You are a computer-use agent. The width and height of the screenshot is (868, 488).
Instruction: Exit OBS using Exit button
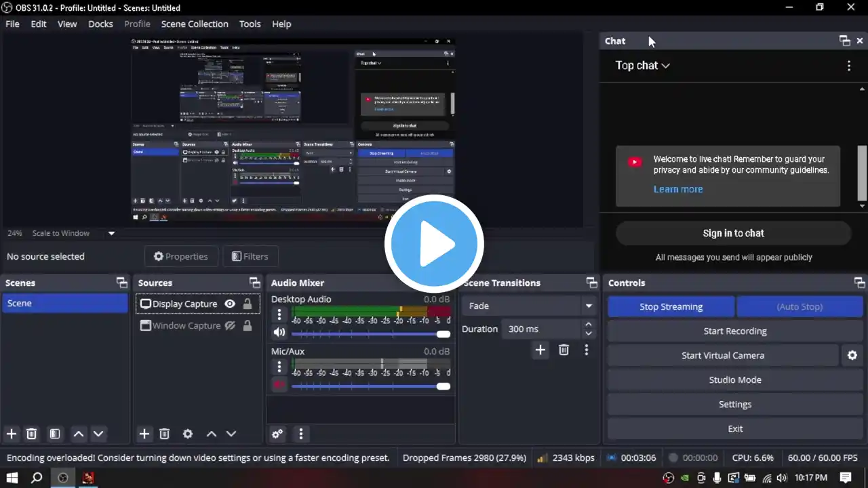pos(735,428)
